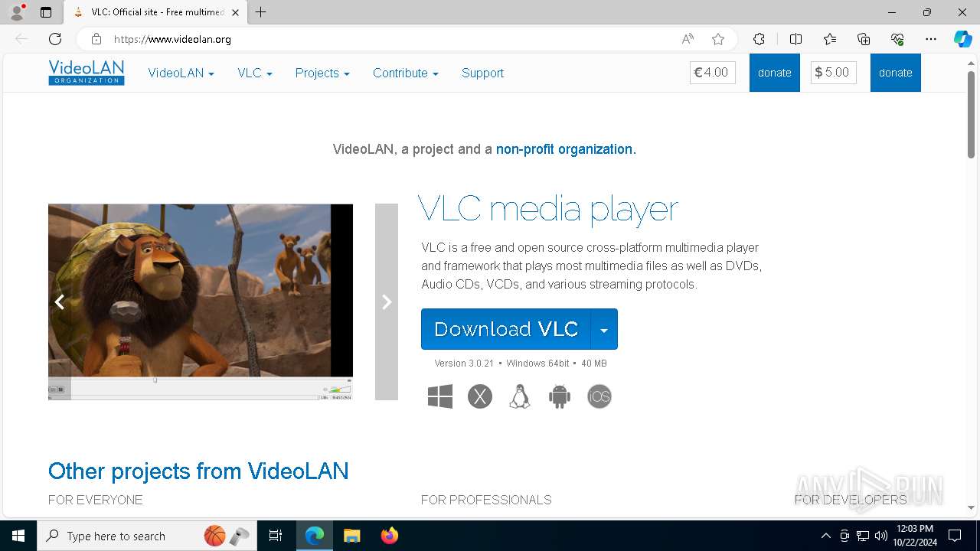The width and height of the screenshot is (980, 551).
Task: Click the VideoLAN Organization logo
Action: coord(87,73)
